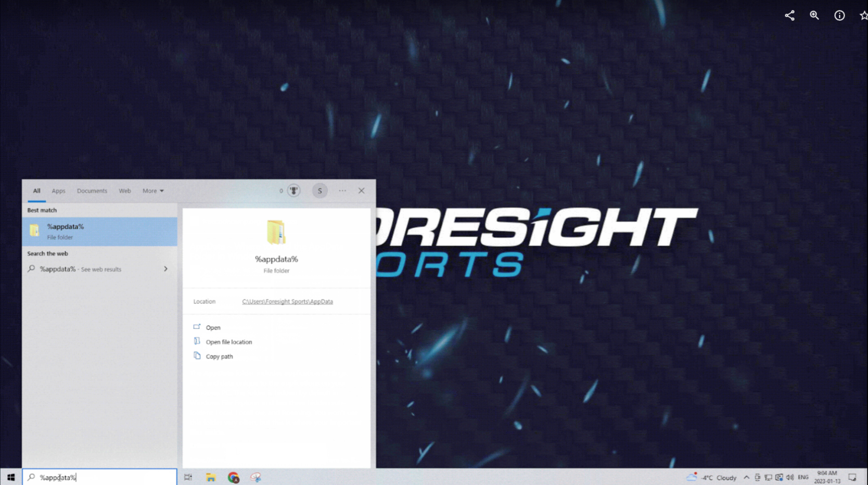The width and height of the screenshot is (868, 485).
Task: Select the All search tab
Action: click(36, 191)
